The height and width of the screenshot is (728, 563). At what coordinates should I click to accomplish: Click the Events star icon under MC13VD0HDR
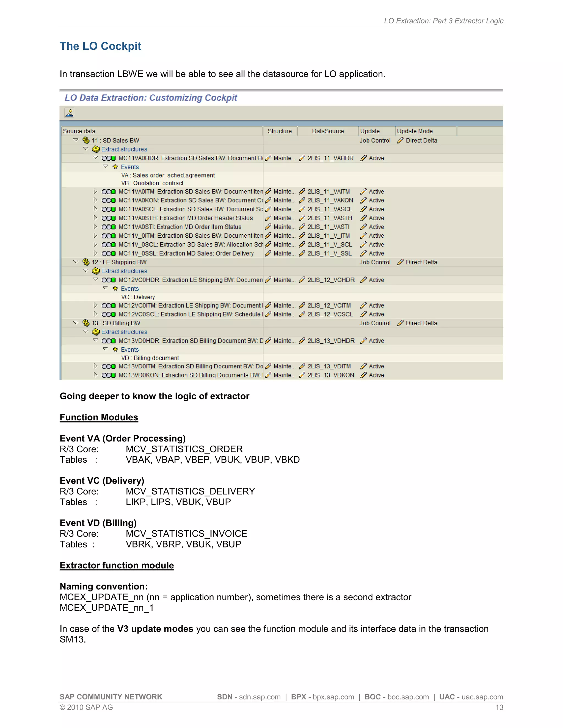pyautogui.click(x=115, y=350)
